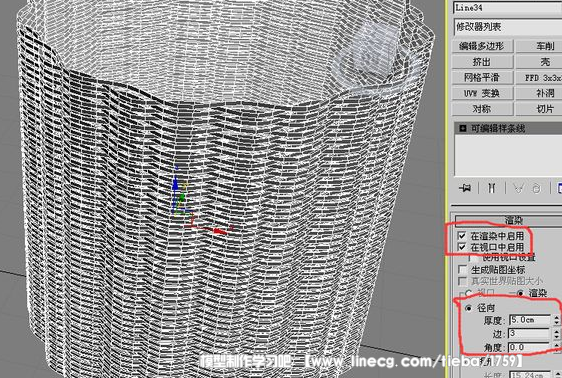Click the 角度 spinner arrows
The image size is (562, 378).
click(557, 347)
